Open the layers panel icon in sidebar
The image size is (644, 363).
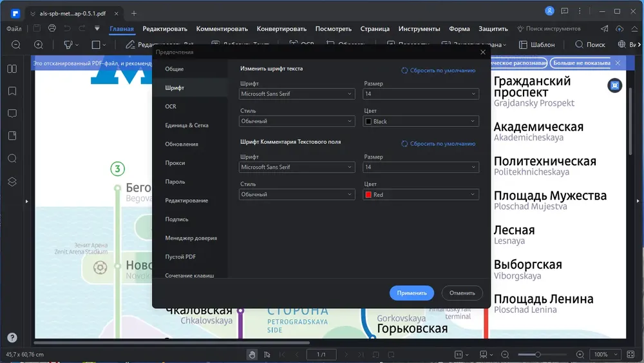12,182
